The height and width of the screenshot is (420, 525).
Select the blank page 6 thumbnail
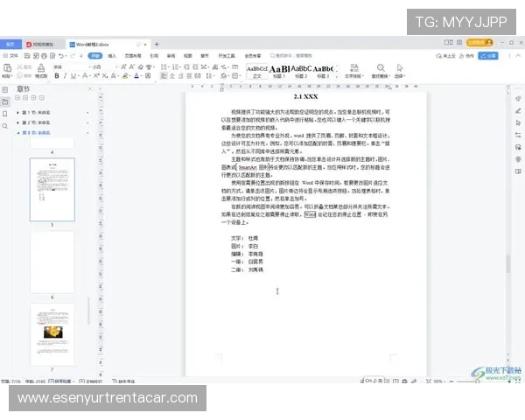[x=52, y=262]
